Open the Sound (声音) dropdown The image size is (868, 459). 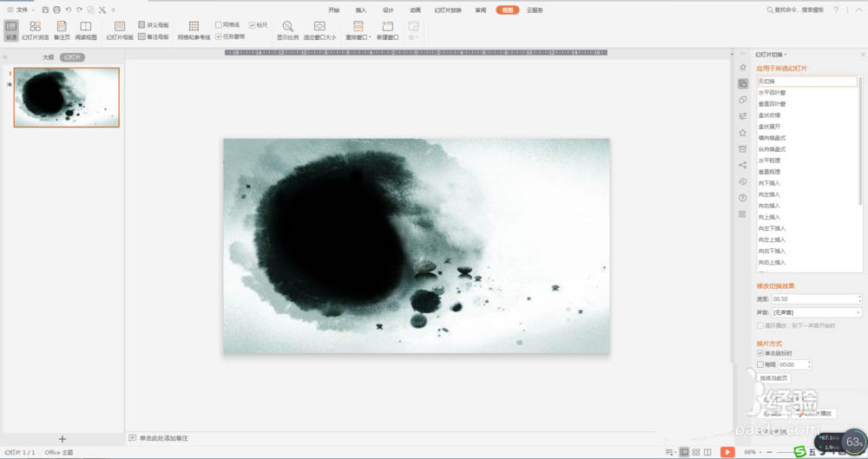tap(817, 313)
